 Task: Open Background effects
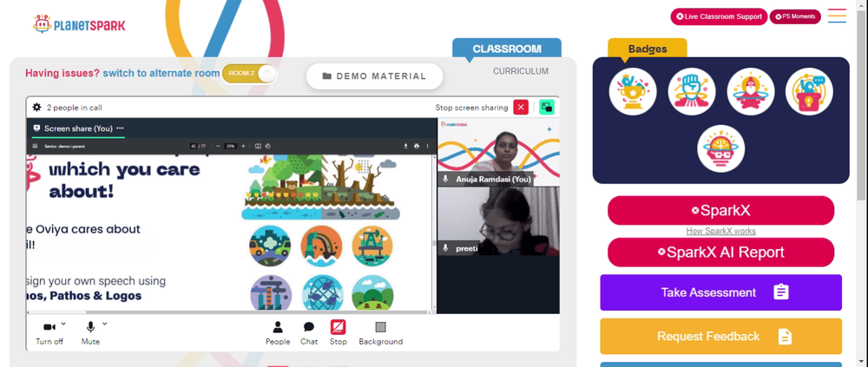click(381, 334)
